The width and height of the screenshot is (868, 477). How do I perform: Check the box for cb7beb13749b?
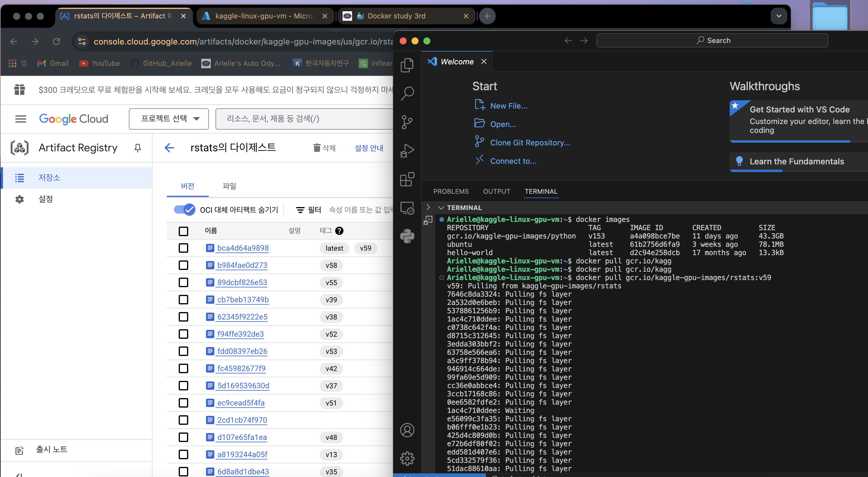(x=183, y=300)
